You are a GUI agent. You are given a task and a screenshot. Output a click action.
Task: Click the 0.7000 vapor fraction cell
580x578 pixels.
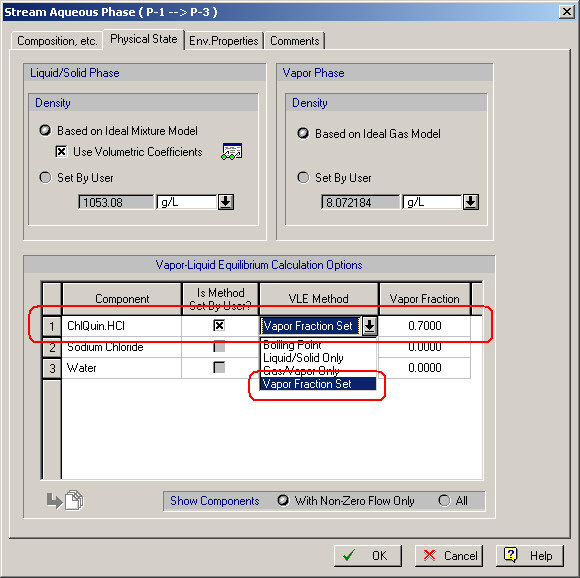425,326
